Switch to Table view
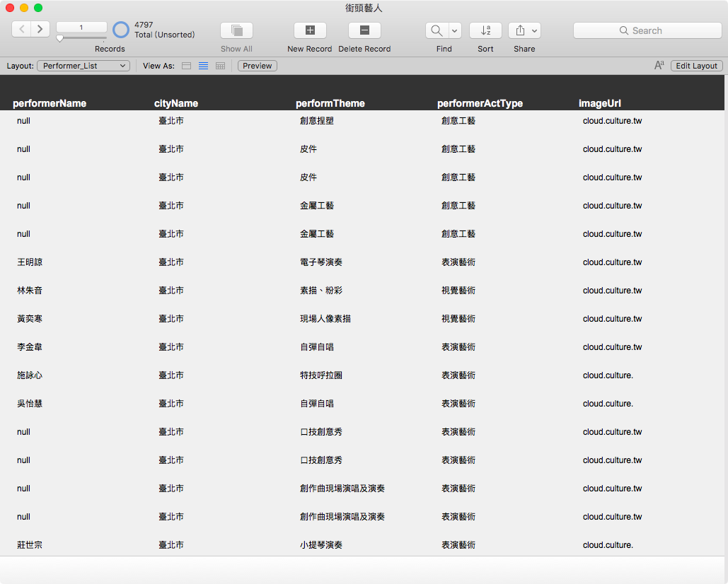Screen dimensions: 728x584 (x=221, y=66)
